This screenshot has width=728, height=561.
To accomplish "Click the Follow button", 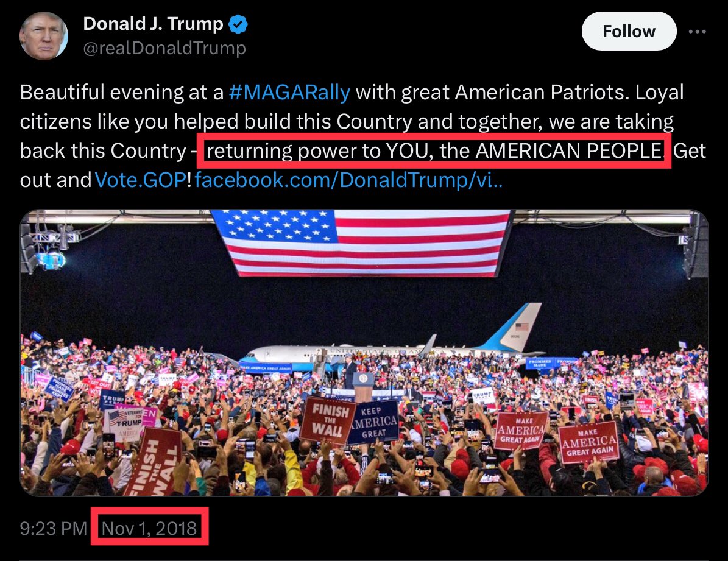I will 629,31.
